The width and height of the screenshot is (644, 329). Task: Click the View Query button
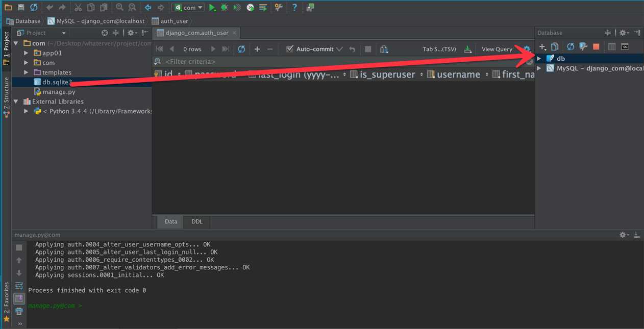(497, 49)
